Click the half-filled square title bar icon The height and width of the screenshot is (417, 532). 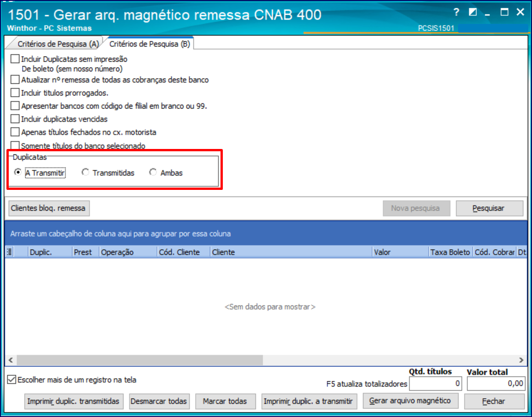[472, 12]
